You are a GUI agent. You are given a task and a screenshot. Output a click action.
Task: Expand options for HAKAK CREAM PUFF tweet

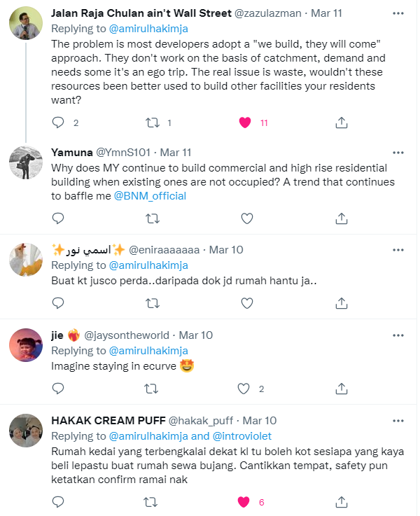[398, 421]
